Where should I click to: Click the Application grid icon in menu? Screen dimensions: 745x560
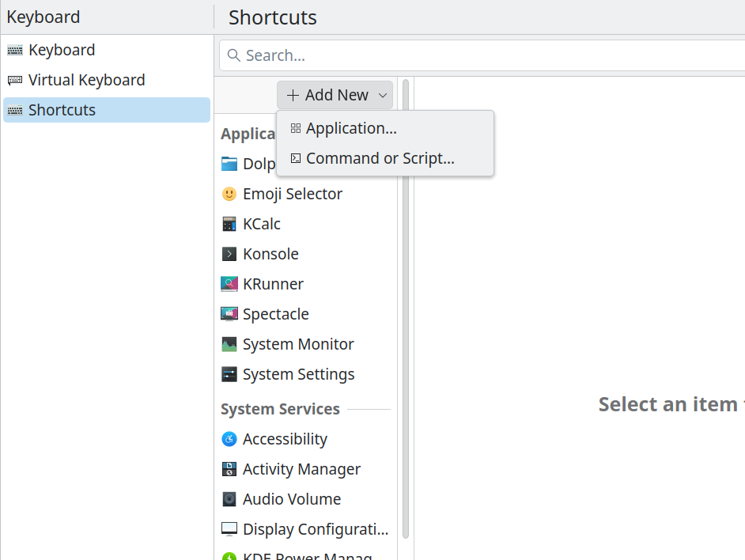296,128
